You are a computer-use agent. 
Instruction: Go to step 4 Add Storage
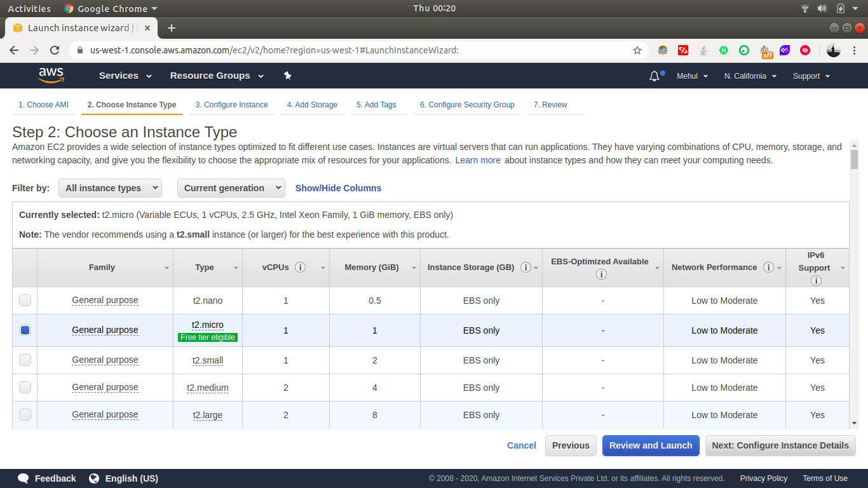point(312,105)
